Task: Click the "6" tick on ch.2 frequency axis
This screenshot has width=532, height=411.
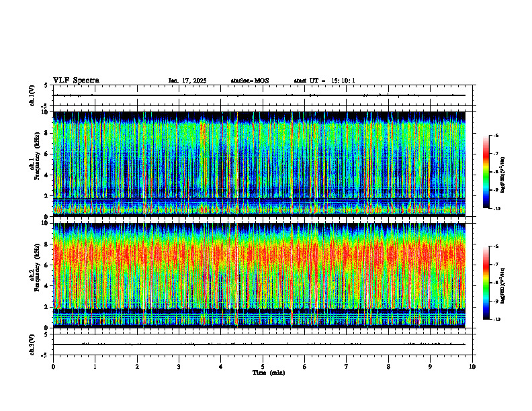Action: (46, 265)
